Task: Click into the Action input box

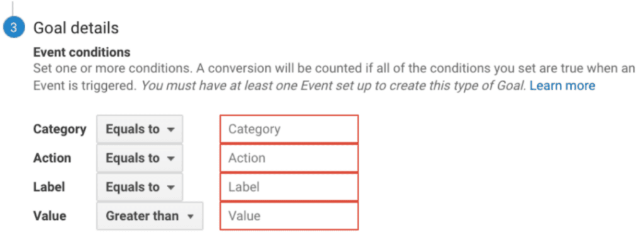Action: (x=289, y=158)
